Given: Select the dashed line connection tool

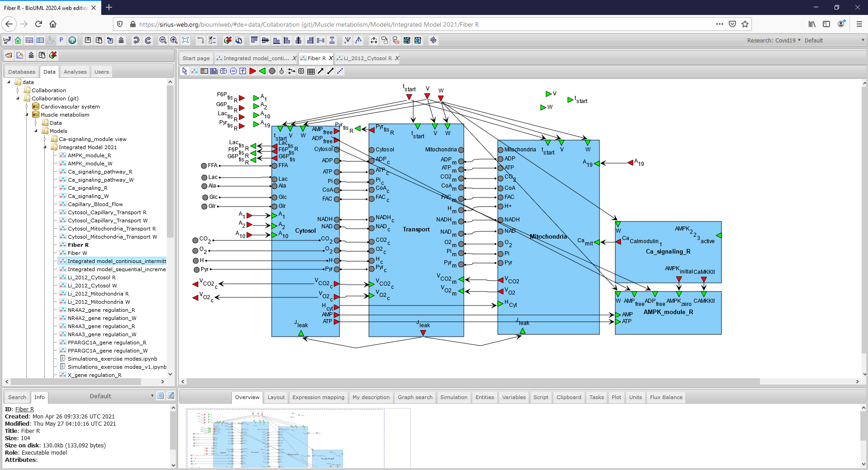Looking at the screenshot, I should 340,71.
